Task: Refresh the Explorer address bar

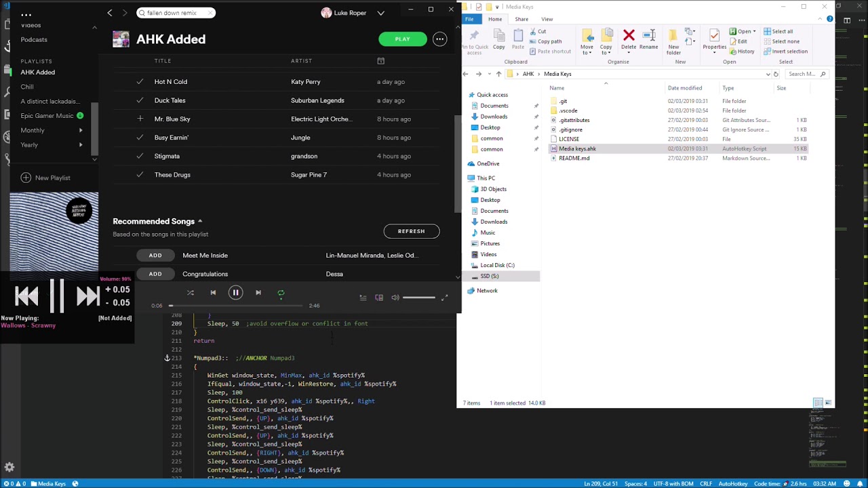Action: tap(776, 74)
